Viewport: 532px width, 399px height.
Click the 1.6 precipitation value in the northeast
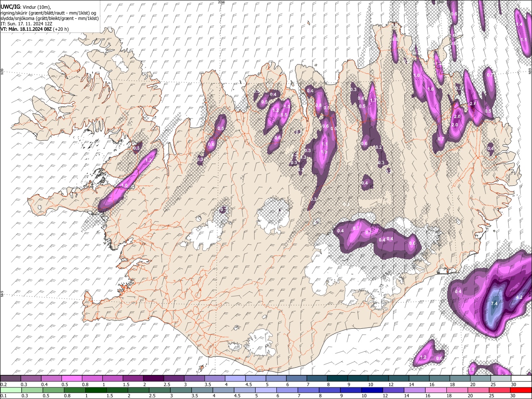point(431,89)
